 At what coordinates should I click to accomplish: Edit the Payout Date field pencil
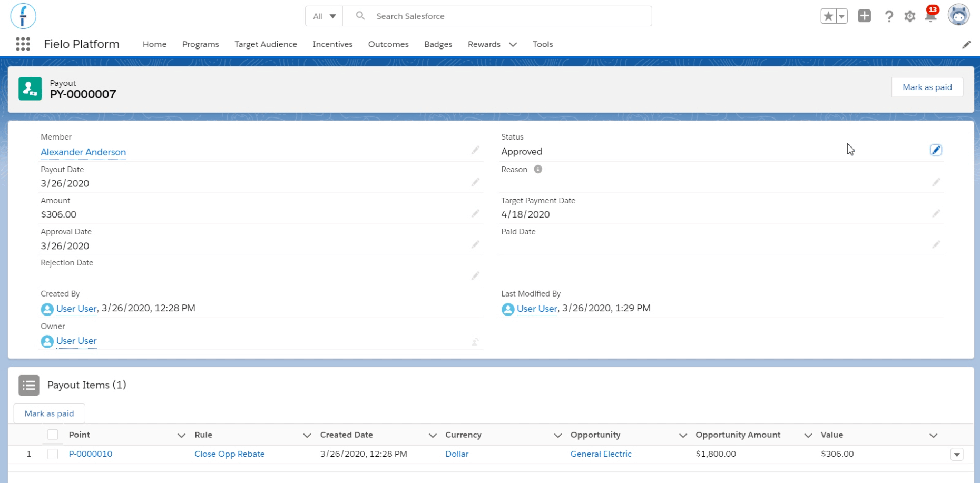(x=475, y=182)
